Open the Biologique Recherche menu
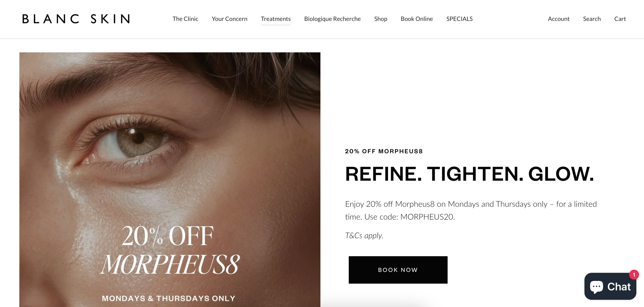This screenshot has width=644, height=307. click(332, 19)
